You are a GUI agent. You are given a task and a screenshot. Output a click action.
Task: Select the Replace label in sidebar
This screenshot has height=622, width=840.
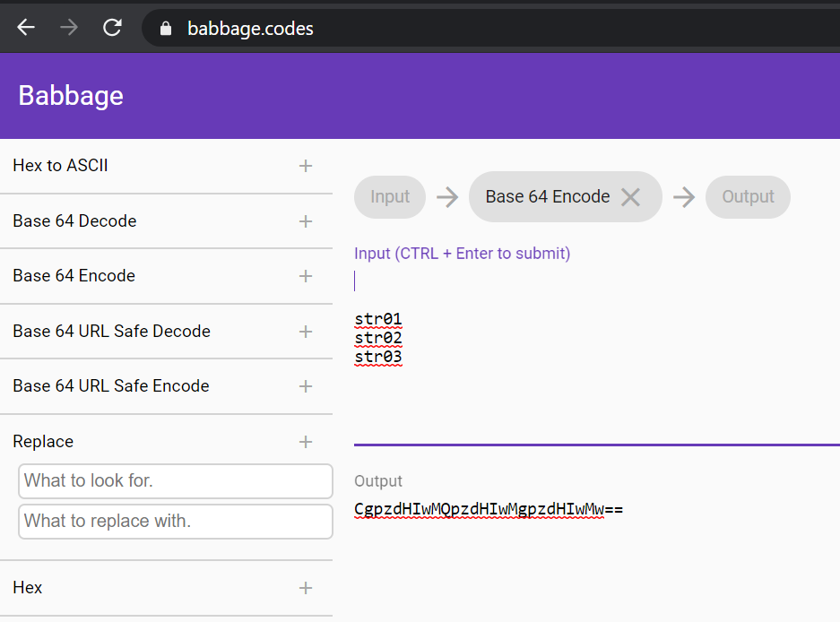coord(43,442)
